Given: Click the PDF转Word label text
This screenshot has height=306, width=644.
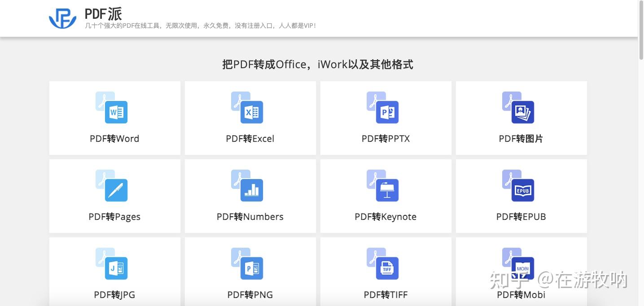Looking at the screenshot, I should click(114, 139).
